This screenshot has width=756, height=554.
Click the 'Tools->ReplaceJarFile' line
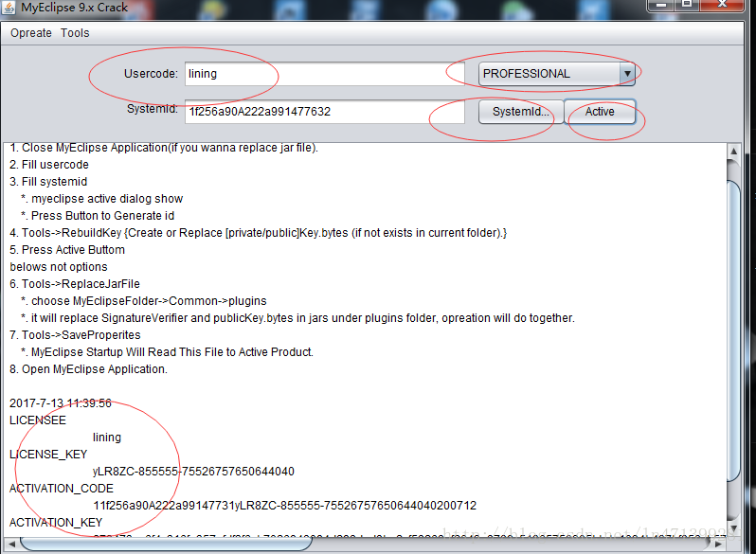pyautogui.click(x=75, y=283)
